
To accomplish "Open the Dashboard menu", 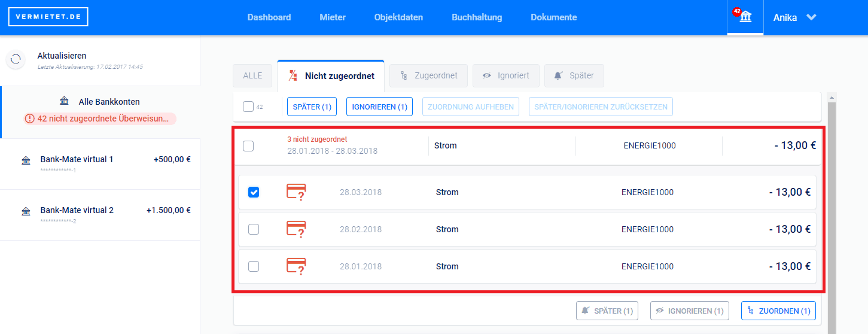I will click(269, 17).
